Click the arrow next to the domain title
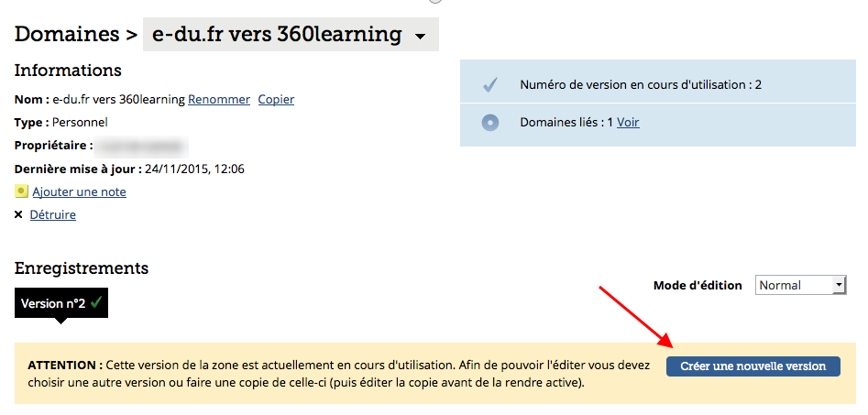 [x=421, y=37]
